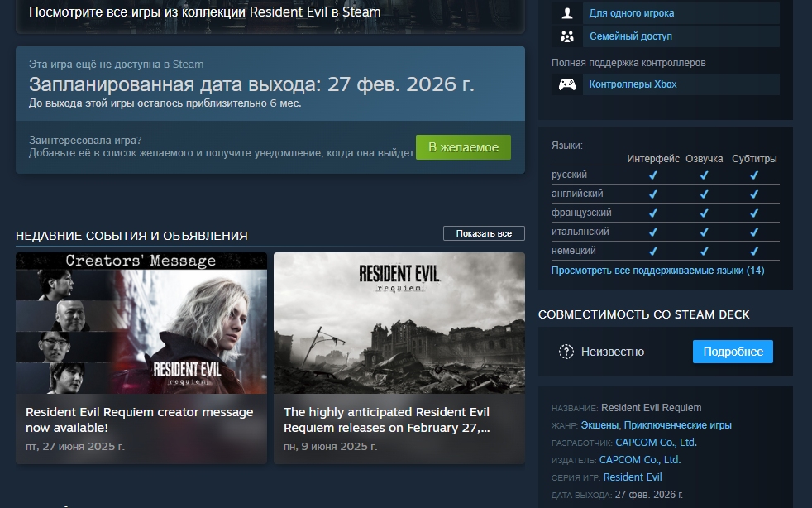Image resolution: width=812 pixels, height=508 pixels.
Task: Add game with the «В желаемое» button
Action: pyautogui.click(x=463, y=147)
